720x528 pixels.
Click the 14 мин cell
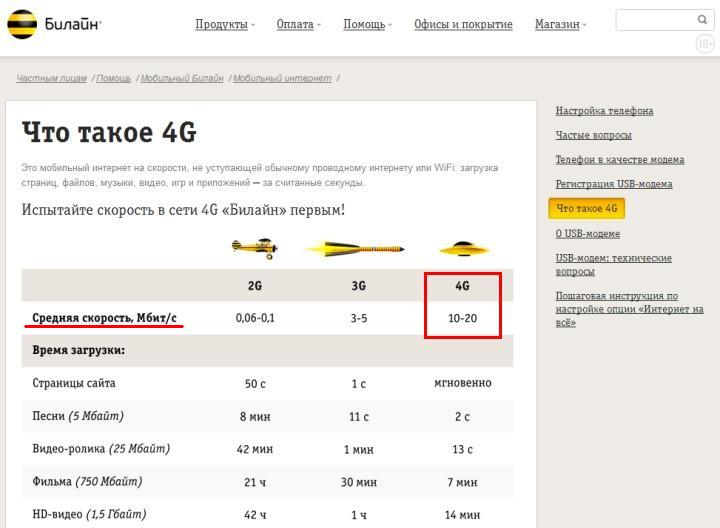[462, 515]
